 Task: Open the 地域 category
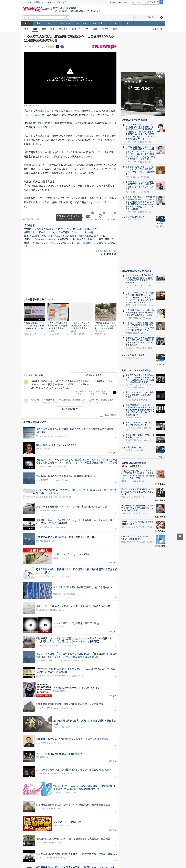115,29
